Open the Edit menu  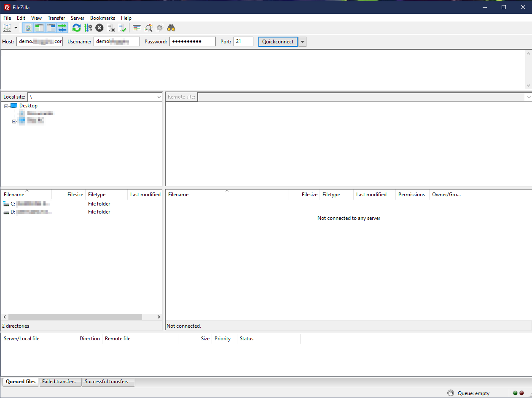tap(21, 18)
